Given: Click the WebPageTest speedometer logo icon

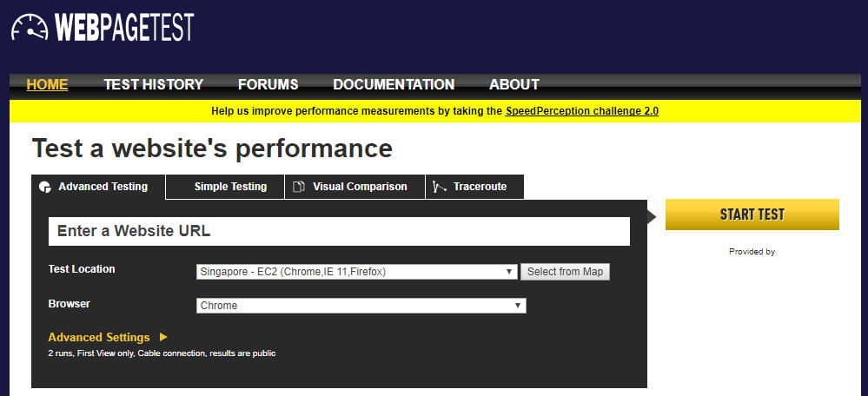Looking at the screenshot, I should pyautogui.click(x=30, y=27).
